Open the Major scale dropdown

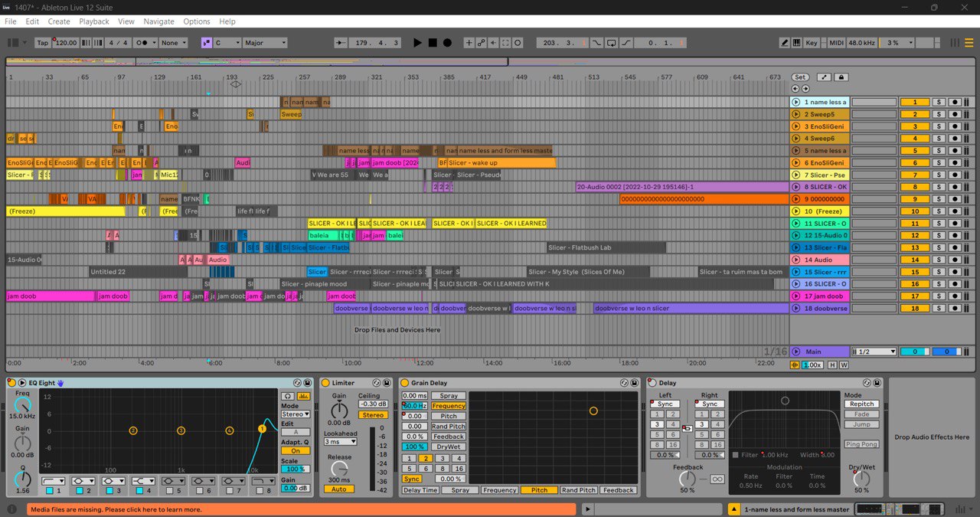coord(265,43)
